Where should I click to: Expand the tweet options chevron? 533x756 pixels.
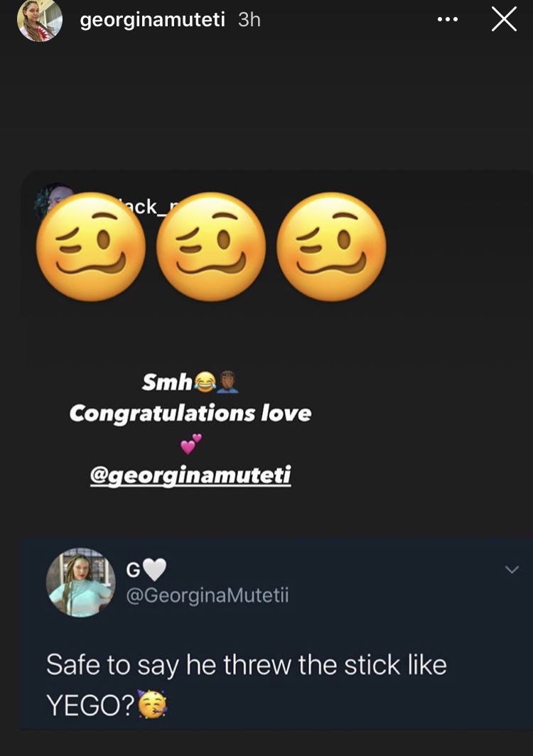point(512,570)
